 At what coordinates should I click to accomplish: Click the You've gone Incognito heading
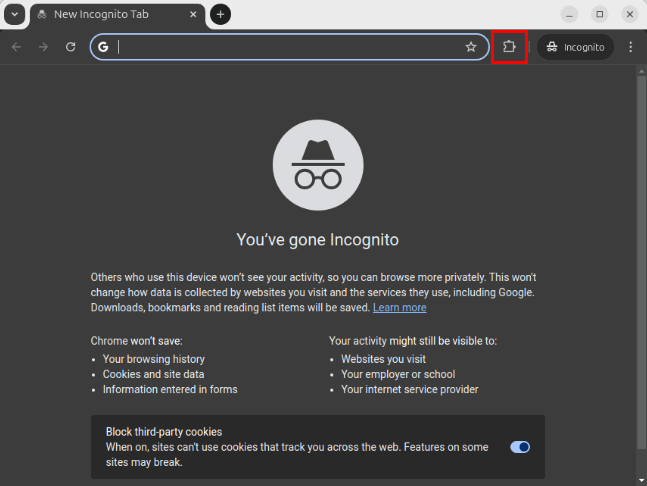(317, 240)
